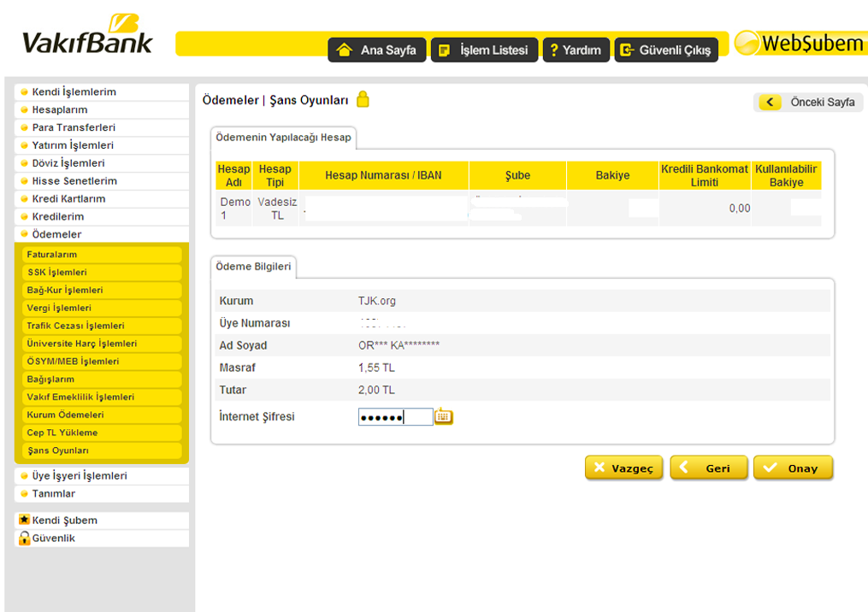Click the X icon on Vazgeç button
Viewport: 868px width, 612px height.
pyautogui.click(x=599, y=468)
